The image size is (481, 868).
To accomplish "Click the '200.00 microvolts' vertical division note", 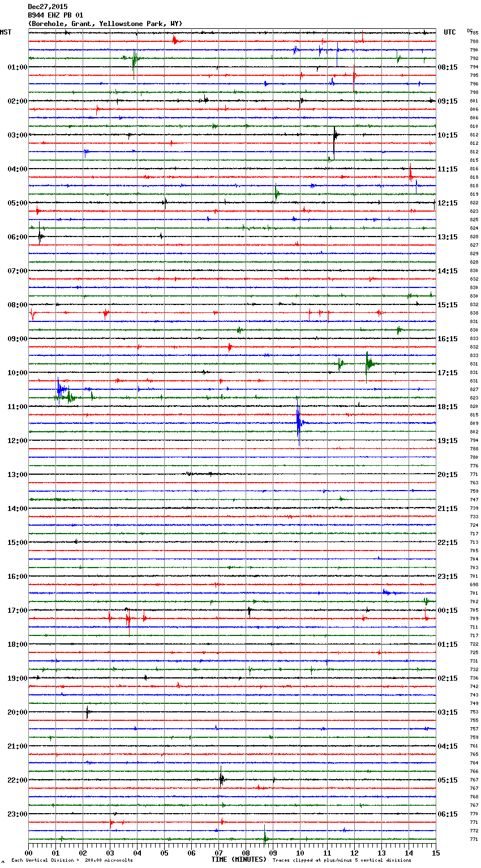I will [109, 860].
